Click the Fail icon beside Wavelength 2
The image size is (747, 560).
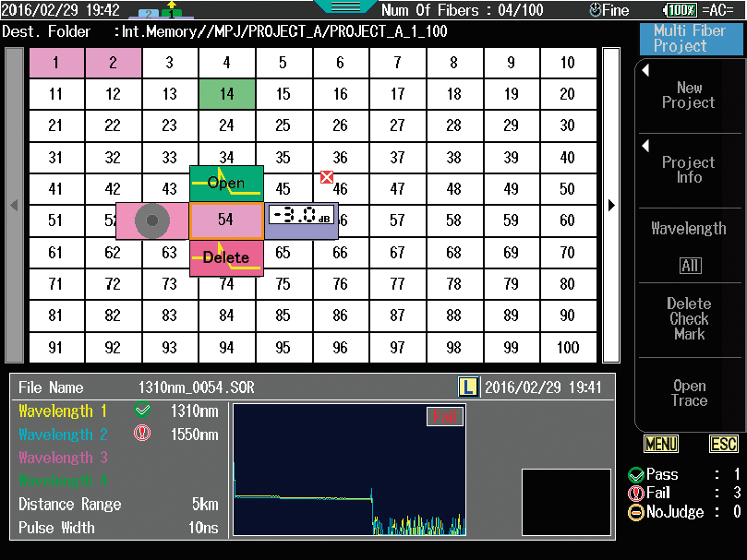(x=142, y=434)
